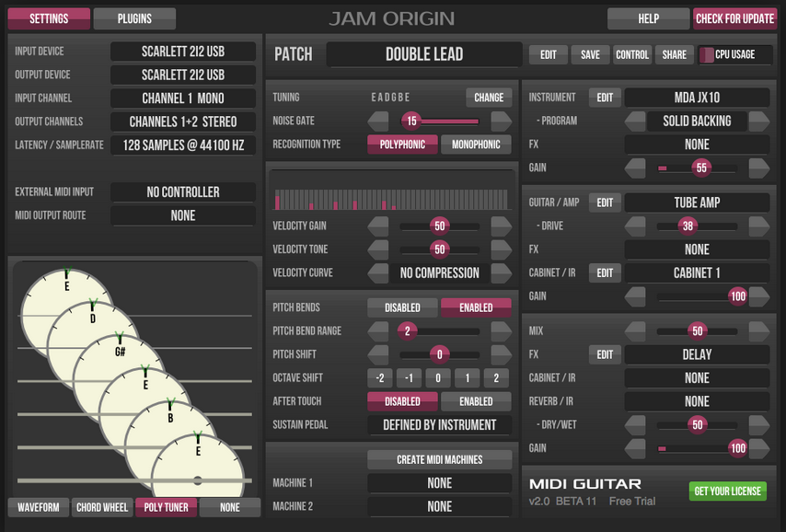Switch to the Plugins tab
The image size is (786, 532).
[134, 18]
